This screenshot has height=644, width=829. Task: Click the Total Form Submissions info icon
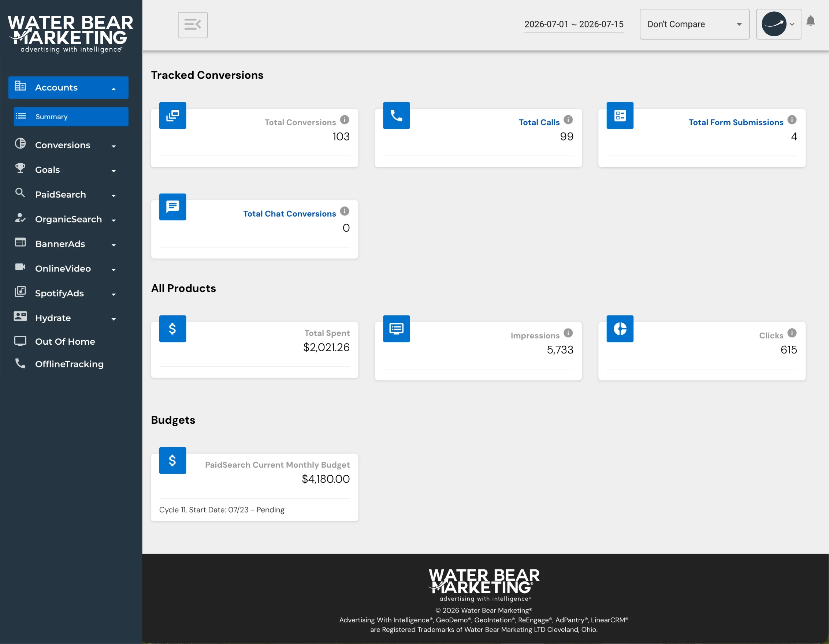tap(792, 120)
